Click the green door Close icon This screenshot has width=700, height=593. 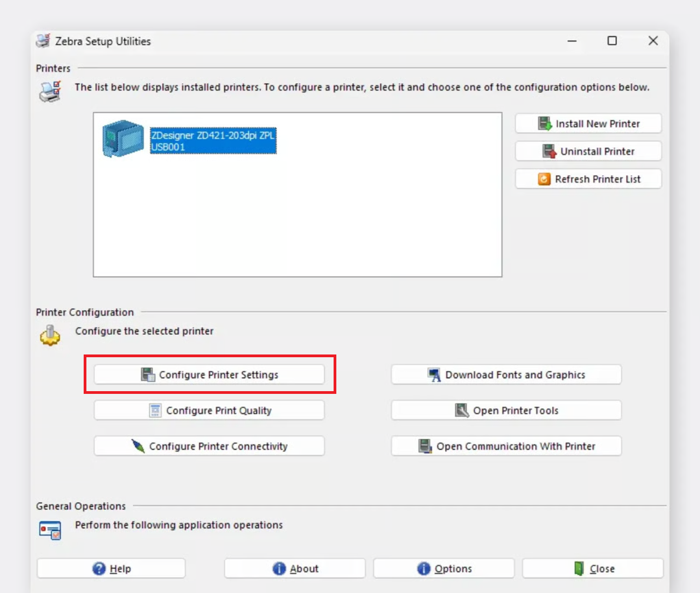tap(579, 569)
